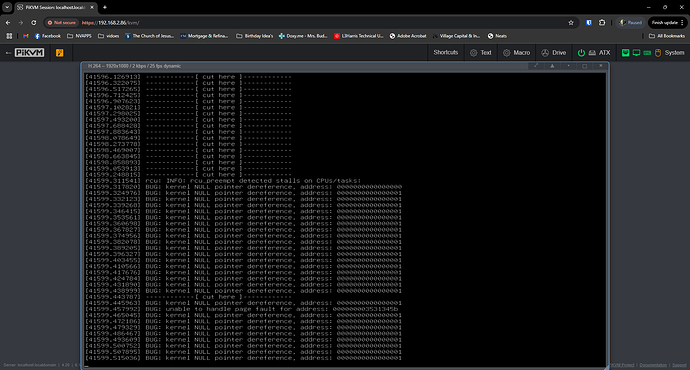Close the KVM stream window

(x=601, y=66)
